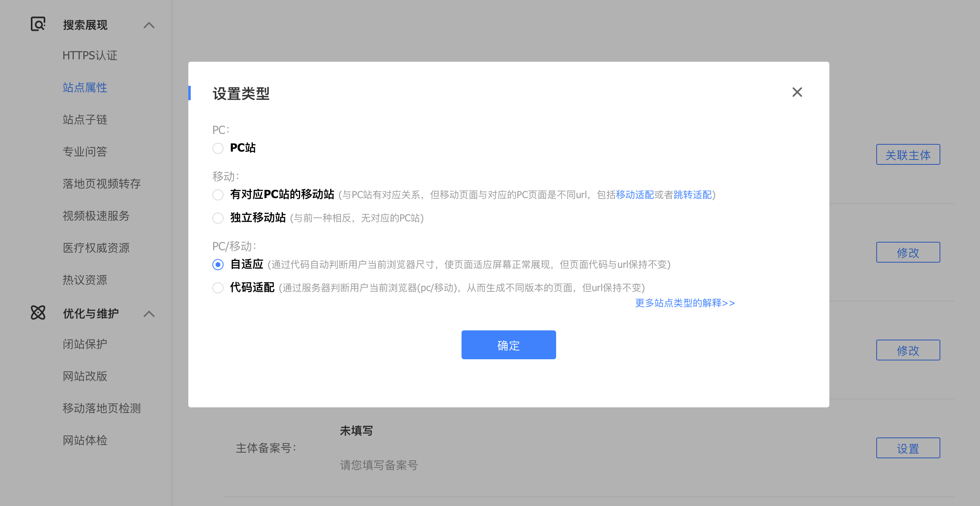Enable 有对应PC站的移动站 option

click(218, 194)
